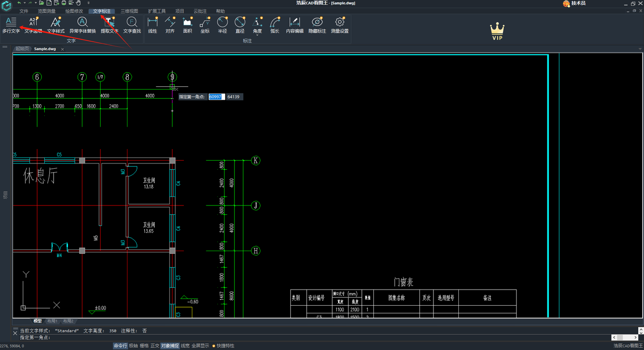Choose the 对齐 aligned dimension tool
This screenshot has height=350, width=644.
(170, 25)
